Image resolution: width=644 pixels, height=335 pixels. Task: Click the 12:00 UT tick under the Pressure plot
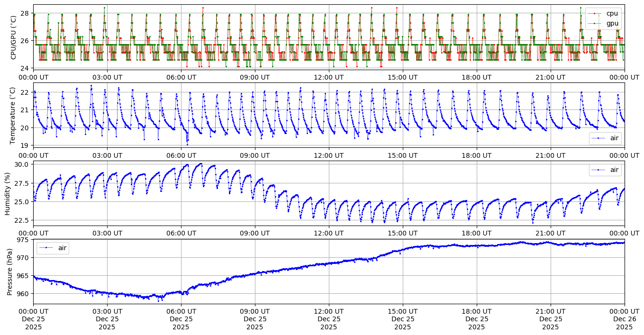pos(328,311)
